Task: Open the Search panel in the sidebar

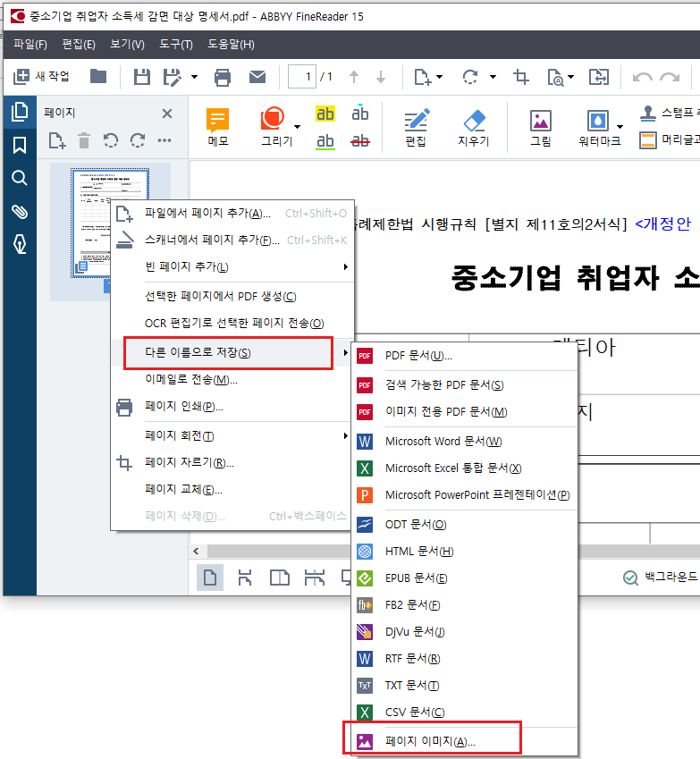Action: [x=20, y=178]
